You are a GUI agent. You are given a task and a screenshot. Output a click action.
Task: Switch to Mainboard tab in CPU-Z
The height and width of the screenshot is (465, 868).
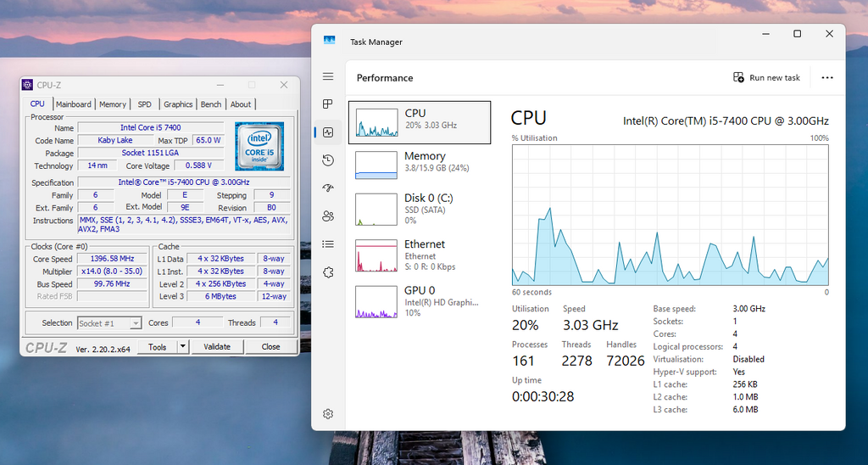tap(74, 104)
